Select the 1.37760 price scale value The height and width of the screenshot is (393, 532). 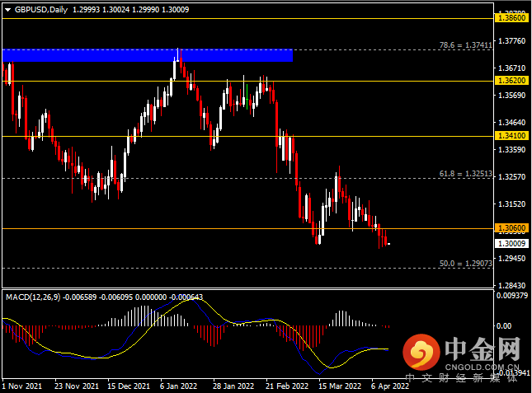(x=511, y=41)
